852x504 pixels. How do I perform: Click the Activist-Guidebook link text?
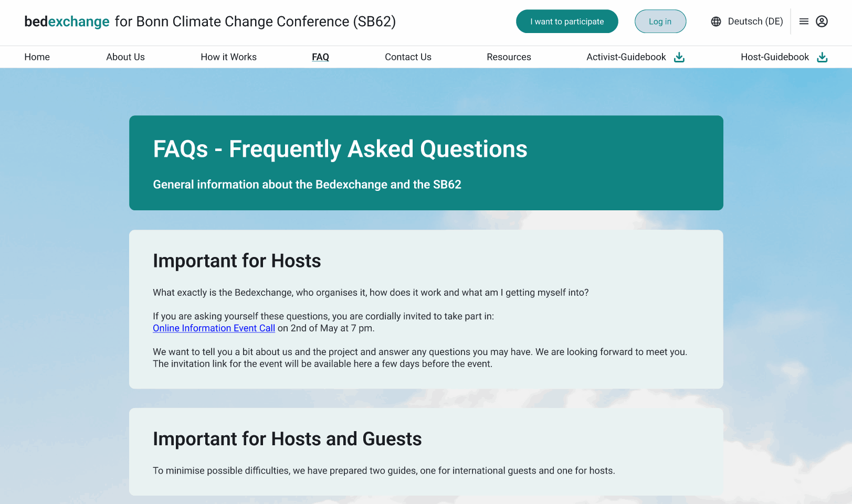626,57
